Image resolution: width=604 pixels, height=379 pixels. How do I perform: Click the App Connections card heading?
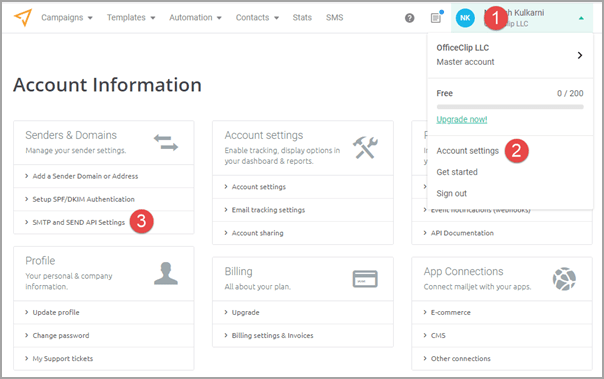[463, 272]
